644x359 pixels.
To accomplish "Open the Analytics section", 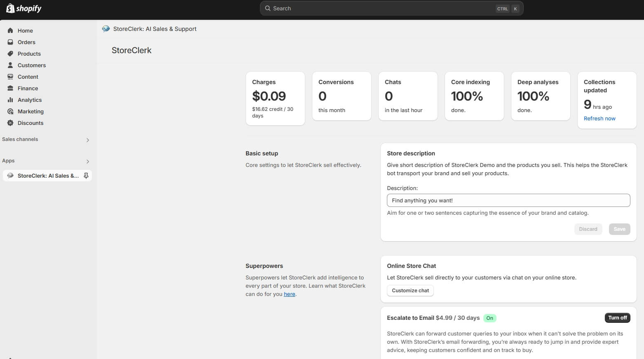I will point(29,100).
